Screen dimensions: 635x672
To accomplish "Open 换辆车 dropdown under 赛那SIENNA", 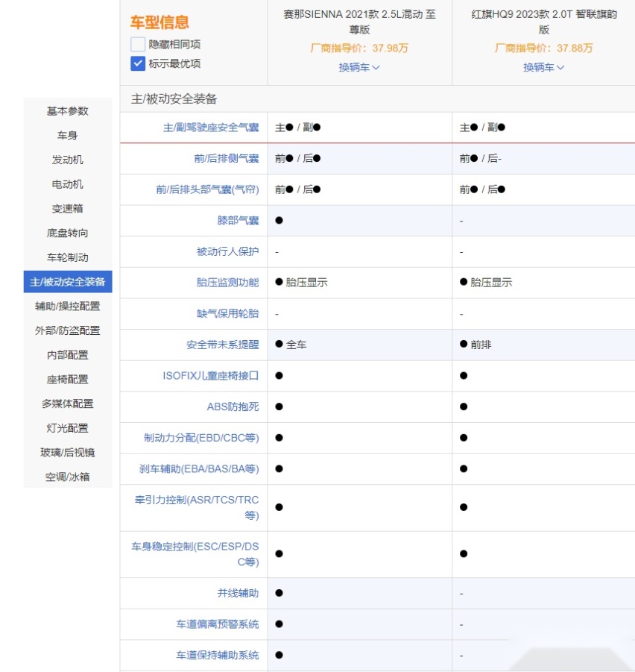I will click(x=359, y=67).
